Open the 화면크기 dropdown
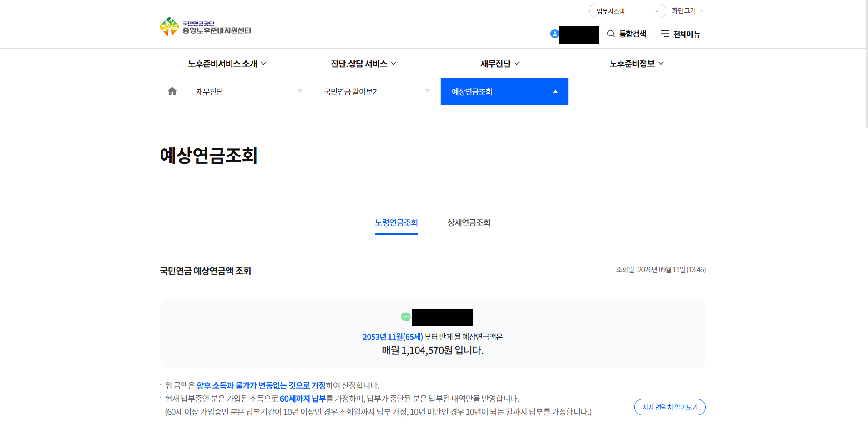The width and height of the screenshot is (868, 429). [x=687, y=10]
